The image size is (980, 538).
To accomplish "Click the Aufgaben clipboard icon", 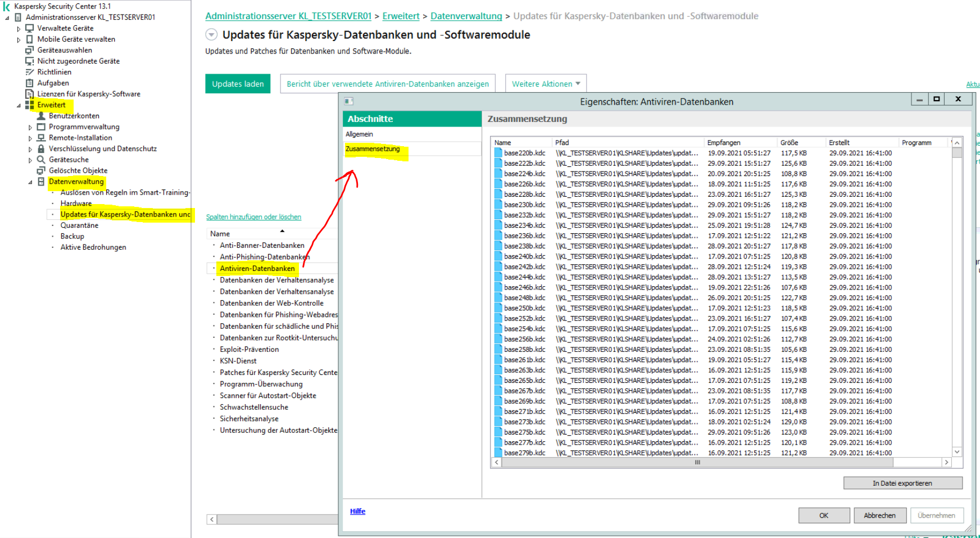I will 30,83.
